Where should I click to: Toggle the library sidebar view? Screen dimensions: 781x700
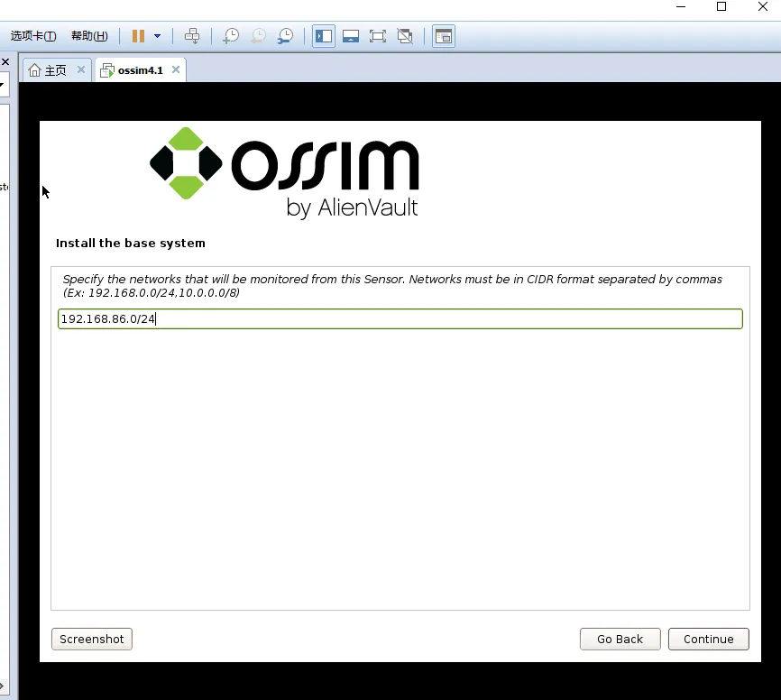pos(324,36)
